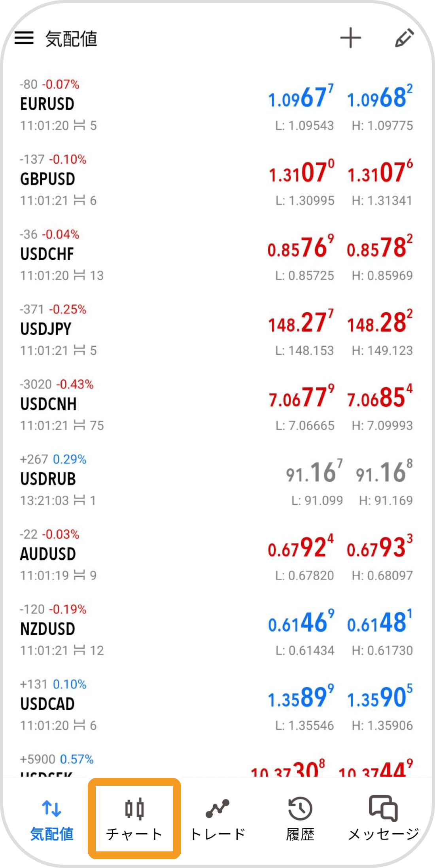This screenshot has width=435, height=868.
Task: Open the hamburger menu
Action: [x=24, y=38]
